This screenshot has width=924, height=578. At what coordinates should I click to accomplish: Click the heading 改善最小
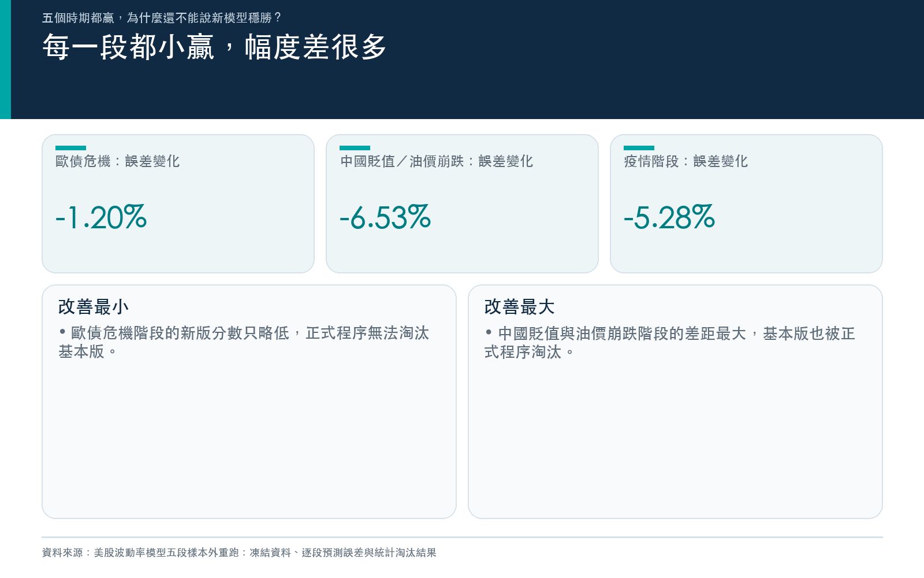(94, 307)
